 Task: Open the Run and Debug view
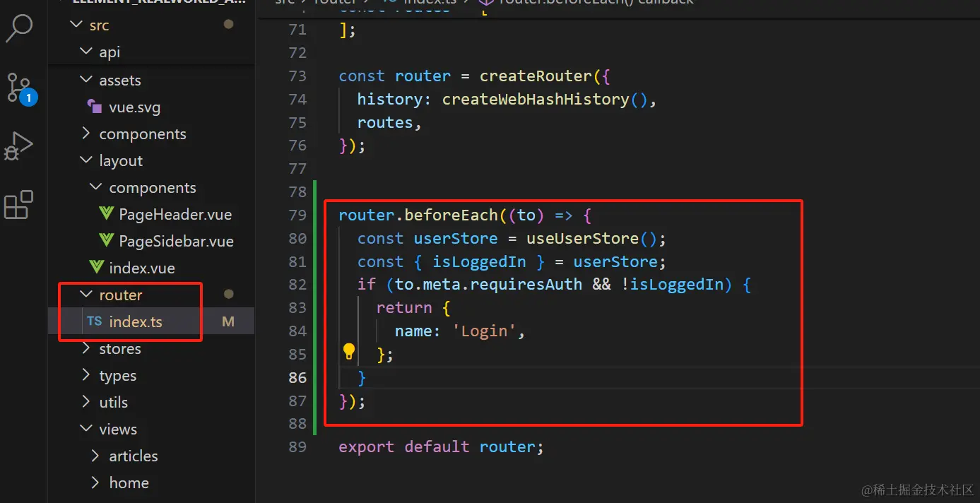pyautogui.click(x=19, y=146)
